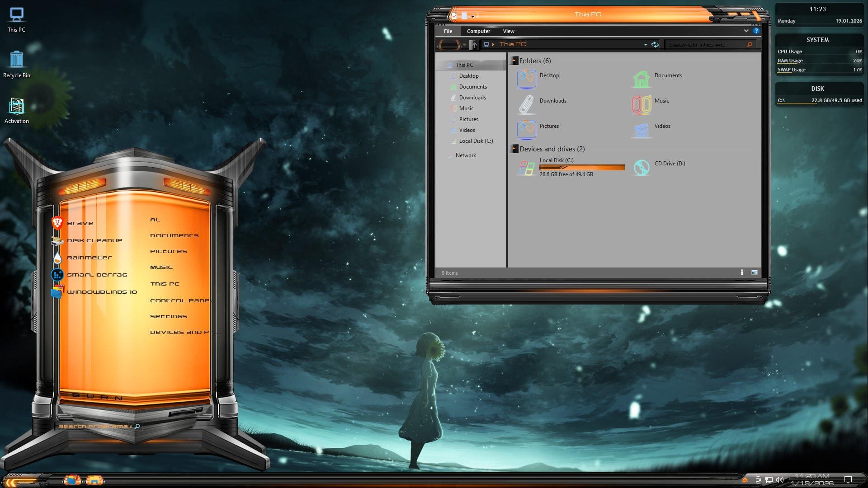Viewport: 868px width, 488px height.
Task: Select Network in navigation pane
Action: pyautogui.click(x=466, y=155)
